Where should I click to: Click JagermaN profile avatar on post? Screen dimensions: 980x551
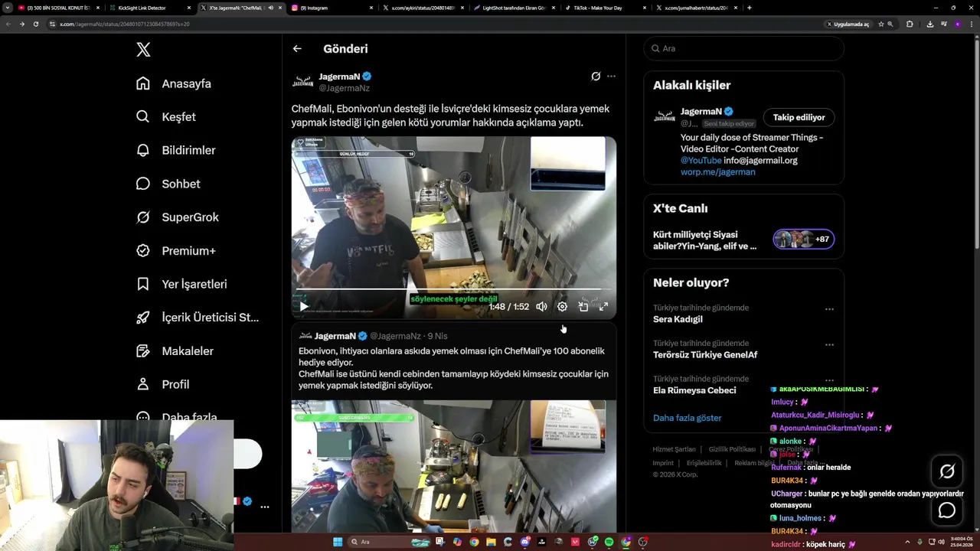(x=303, y=82)
